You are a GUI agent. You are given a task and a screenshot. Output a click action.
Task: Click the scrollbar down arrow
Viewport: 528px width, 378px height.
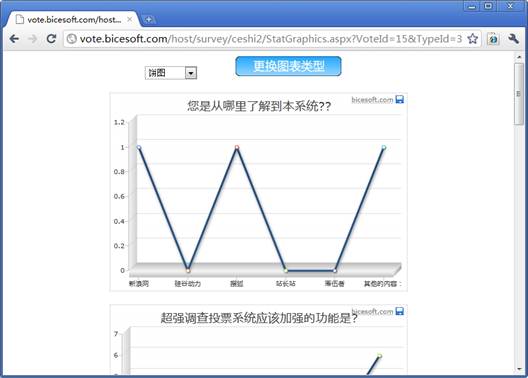519,370
